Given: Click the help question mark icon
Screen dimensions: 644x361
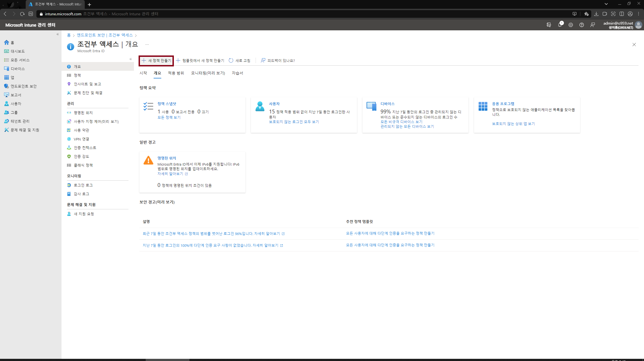Looking at the screenshot, I should tap(582, 25).
